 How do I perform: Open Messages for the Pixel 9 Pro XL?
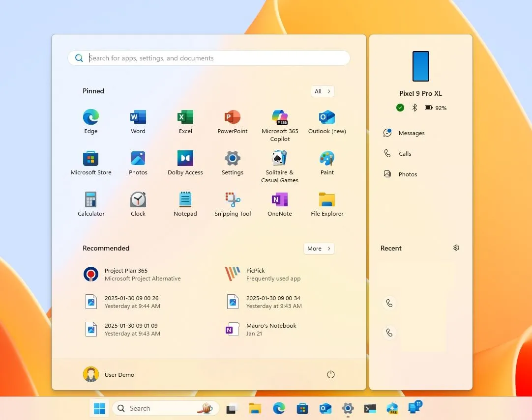pos(411,133)
